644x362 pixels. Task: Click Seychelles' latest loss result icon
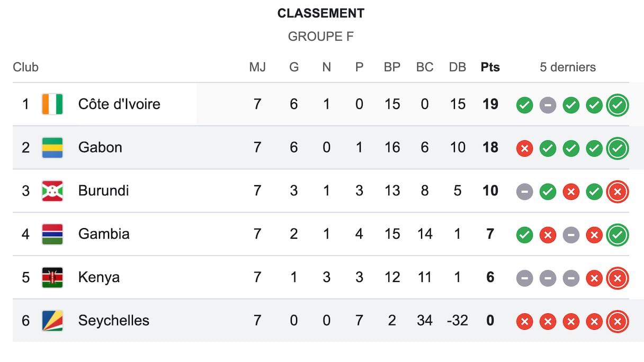click(618, 322)
